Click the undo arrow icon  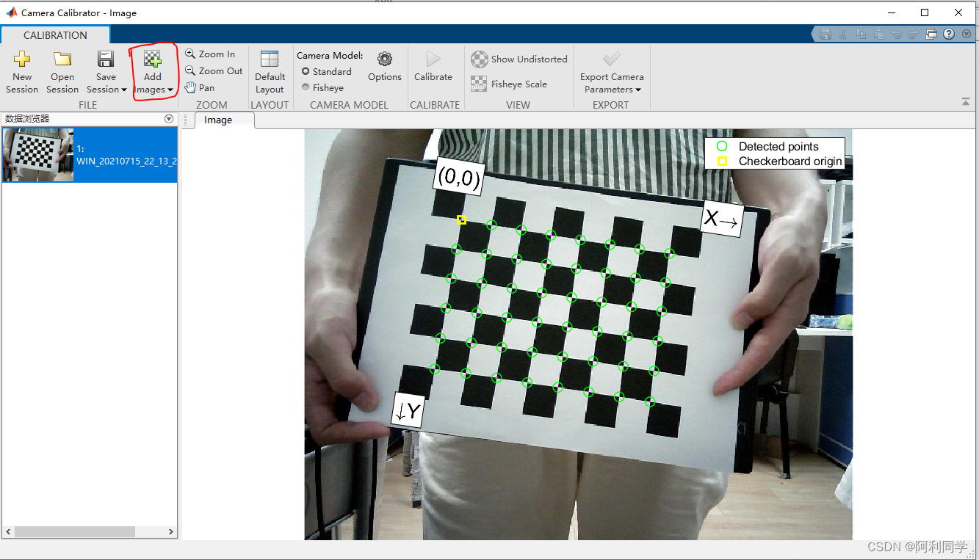896,34
